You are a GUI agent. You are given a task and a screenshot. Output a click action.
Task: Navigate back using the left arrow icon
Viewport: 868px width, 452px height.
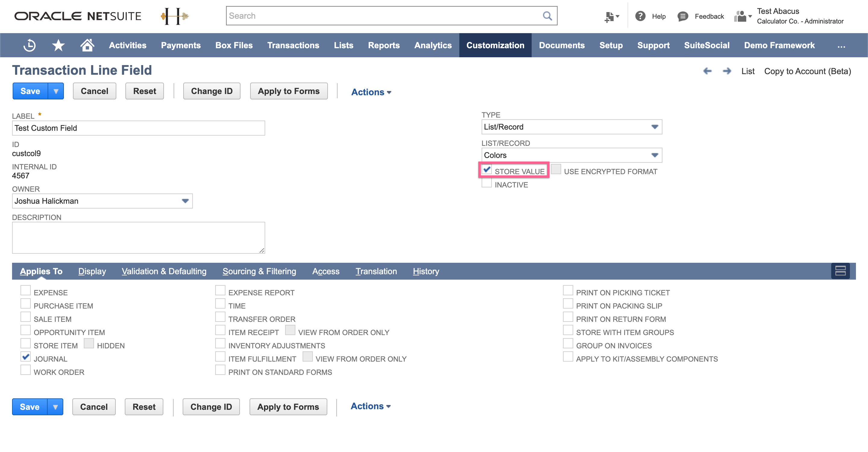click(708, 71)
